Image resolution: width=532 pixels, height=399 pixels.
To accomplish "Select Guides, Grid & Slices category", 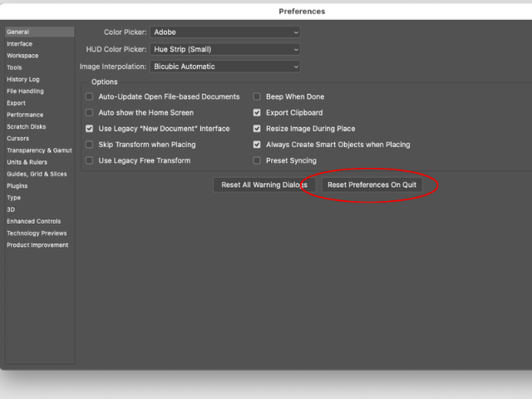I will click(37, 174).
